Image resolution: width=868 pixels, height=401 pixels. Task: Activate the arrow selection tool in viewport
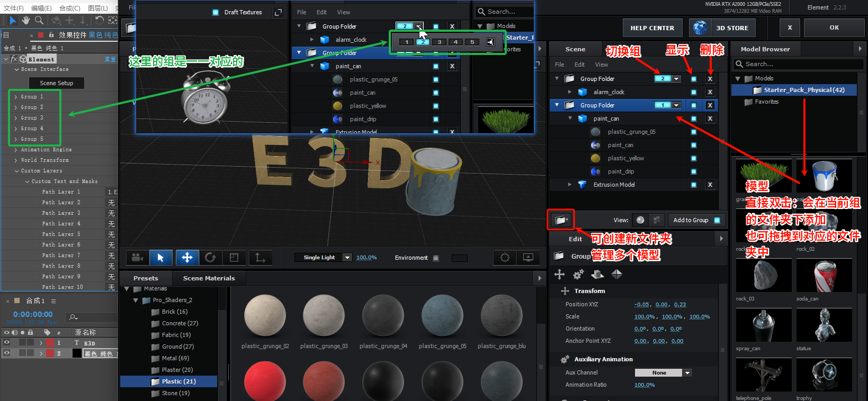pyautogui.click(x=160, y=258)
